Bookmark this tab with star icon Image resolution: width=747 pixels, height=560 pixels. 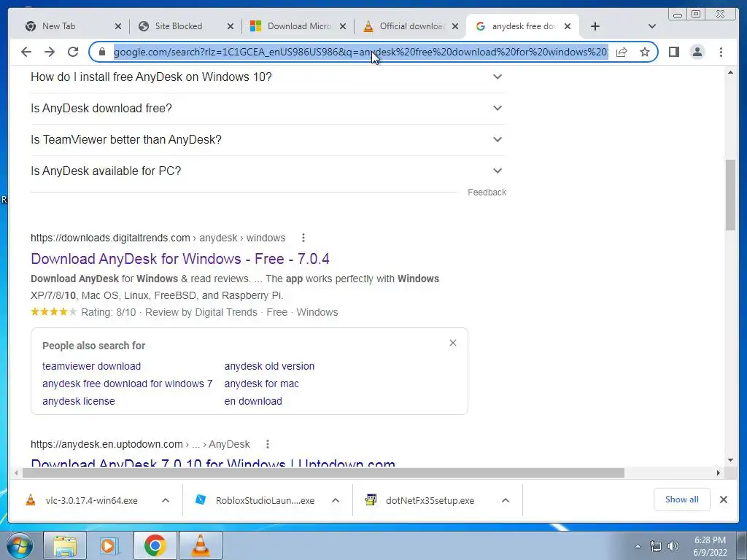(645, 52)
